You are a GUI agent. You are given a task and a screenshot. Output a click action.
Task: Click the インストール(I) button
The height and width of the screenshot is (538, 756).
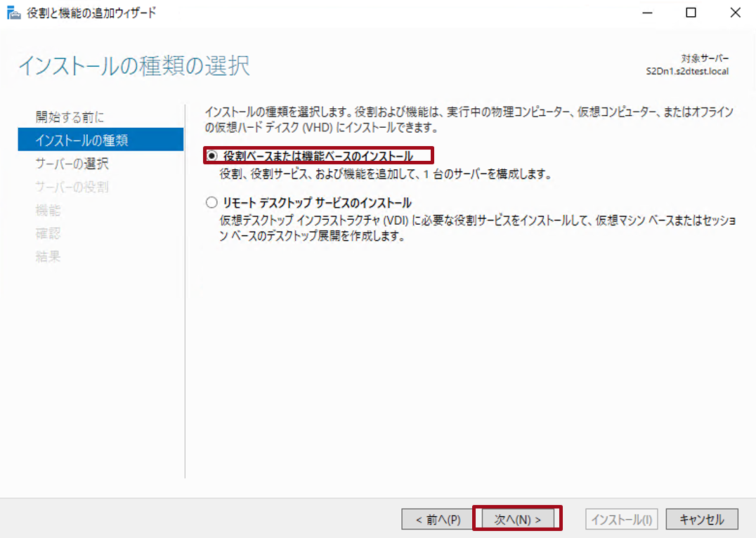coord(621,519)
